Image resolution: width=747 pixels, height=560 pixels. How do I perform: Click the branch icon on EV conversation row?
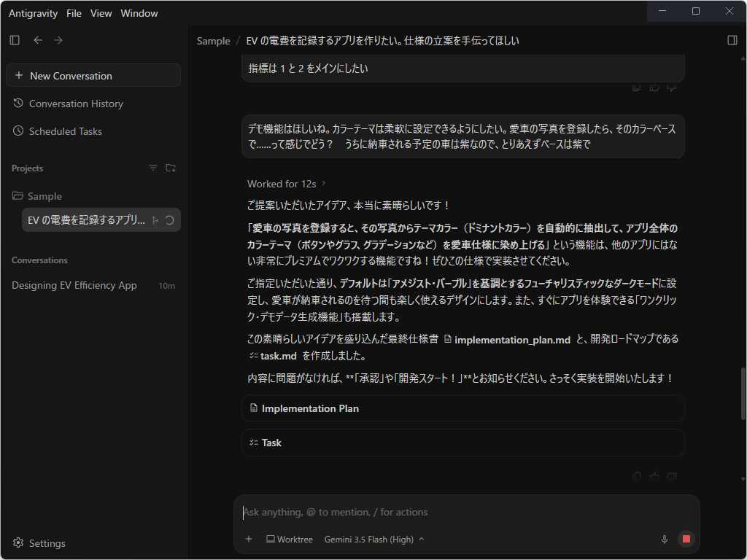[x=155, y=220]
